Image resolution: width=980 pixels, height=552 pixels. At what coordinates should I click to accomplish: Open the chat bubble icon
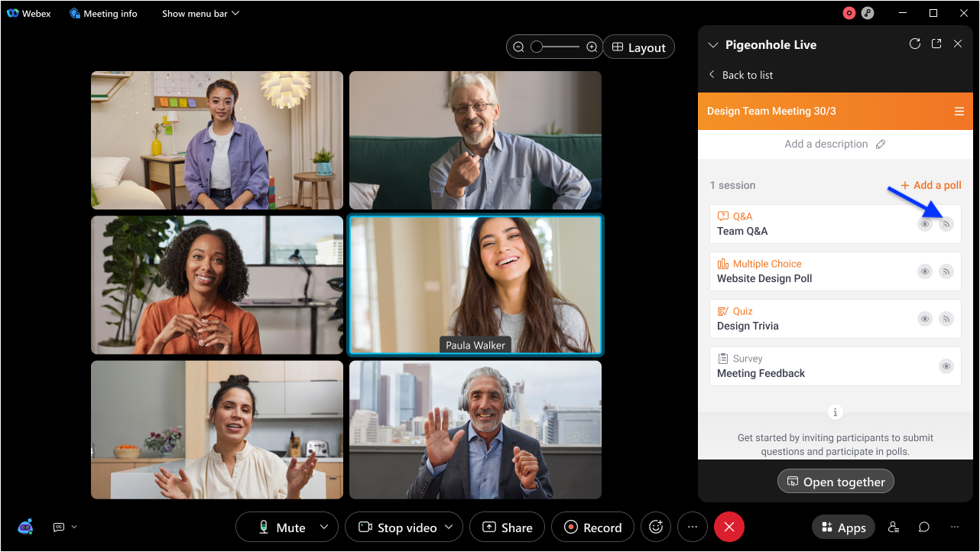click(x=924, y=527)
